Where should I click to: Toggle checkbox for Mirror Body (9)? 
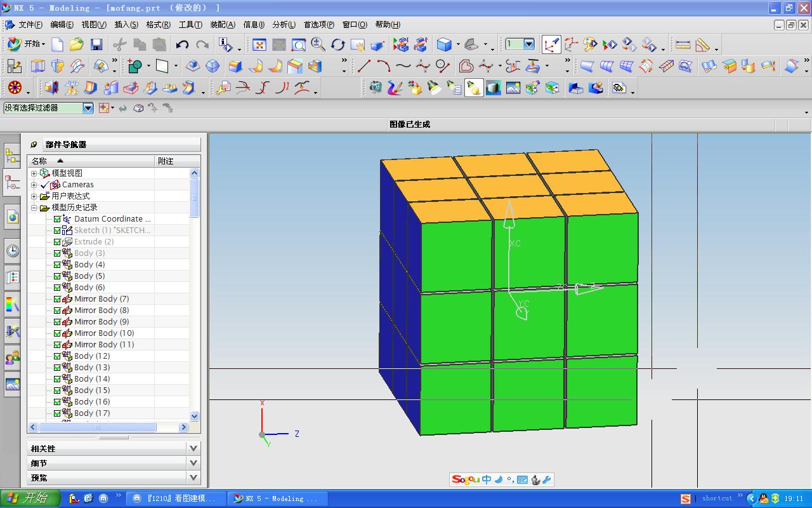pos(57,322)
